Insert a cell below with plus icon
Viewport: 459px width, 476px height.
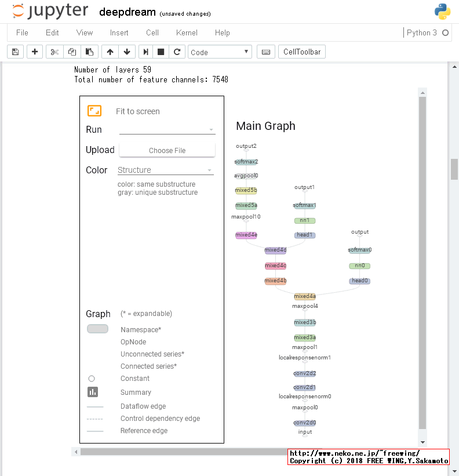35,52
